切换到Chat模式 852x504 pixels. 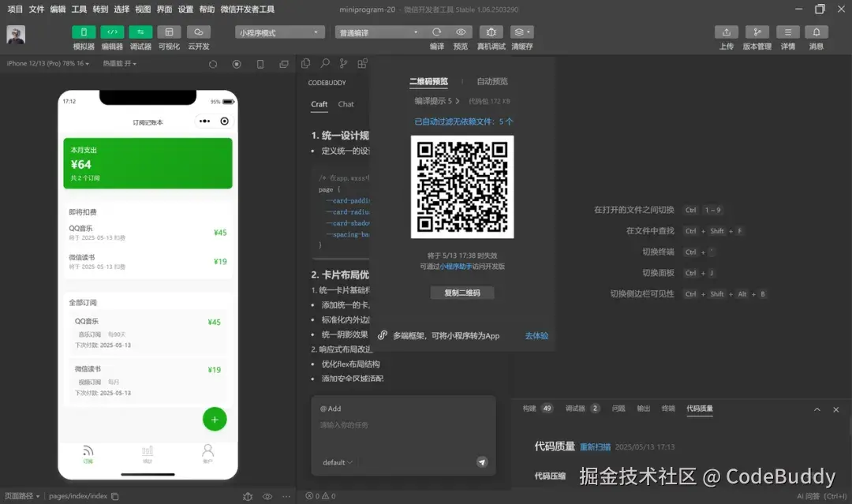click(x=346, y=103)
